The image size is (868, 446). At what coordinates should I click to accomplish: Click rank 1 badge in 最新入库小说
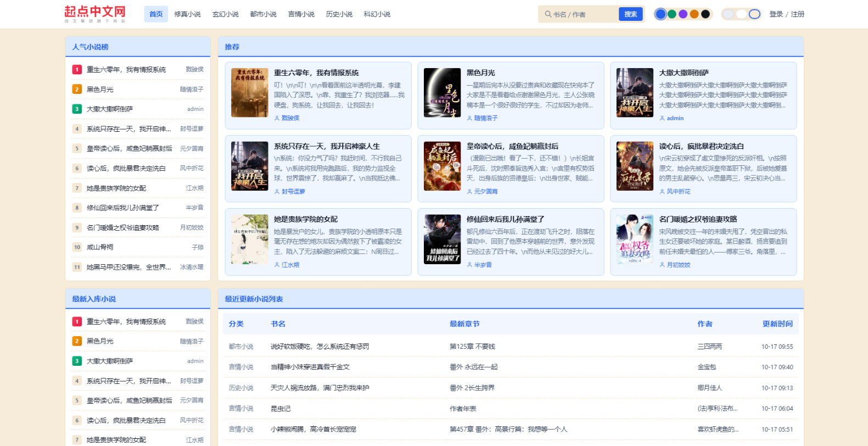pos(77,322)
